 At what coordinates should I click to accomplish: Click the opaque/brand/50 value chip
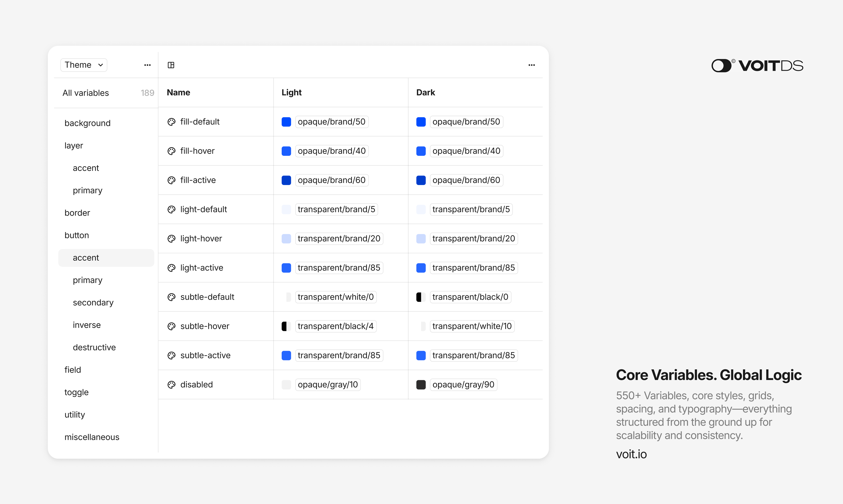[332, 122]
